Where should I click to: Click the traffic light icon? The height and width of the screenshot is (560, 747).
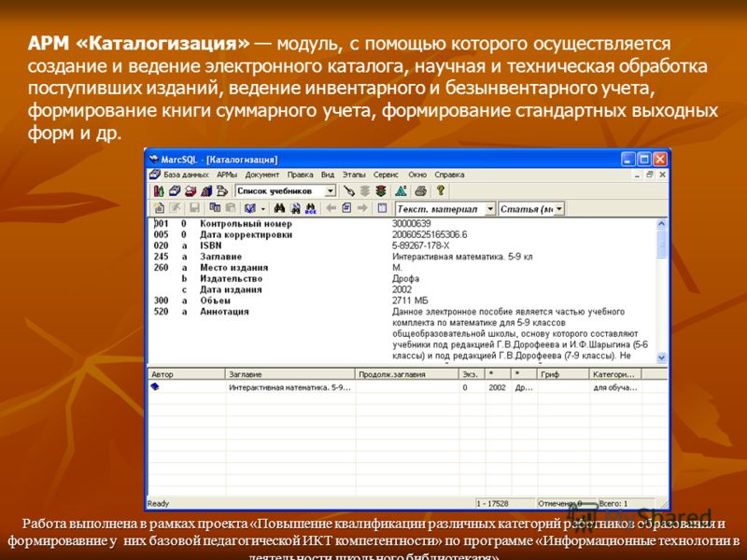381,191
